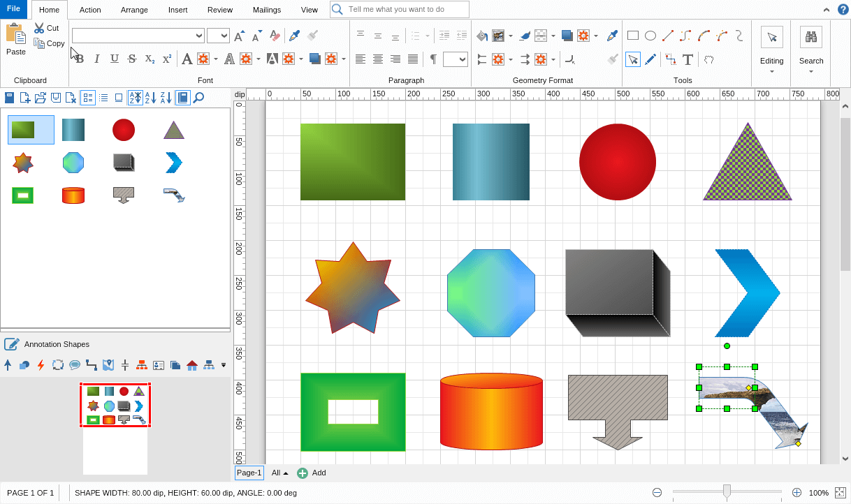851x504 pixels.
Task: Toggle the icons view mode in shape panel
Action: (88, 98)
